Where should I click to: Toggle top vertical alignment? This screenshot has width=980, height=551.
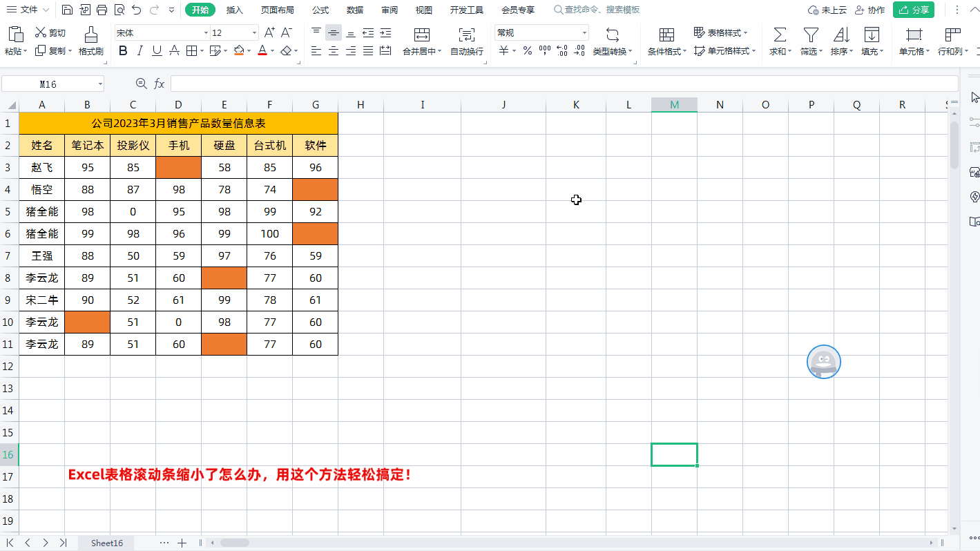point(316,32)
